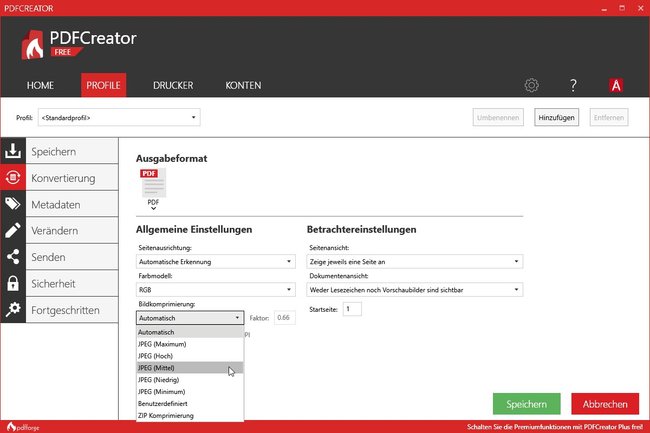Click the Hinzufügen button

556,117
